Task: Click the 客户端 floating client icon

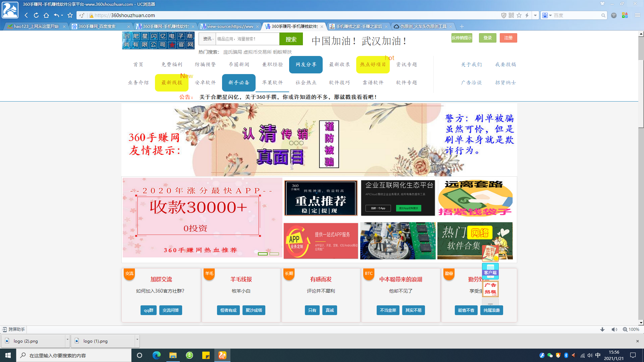Action: click(x=490, y=271)
